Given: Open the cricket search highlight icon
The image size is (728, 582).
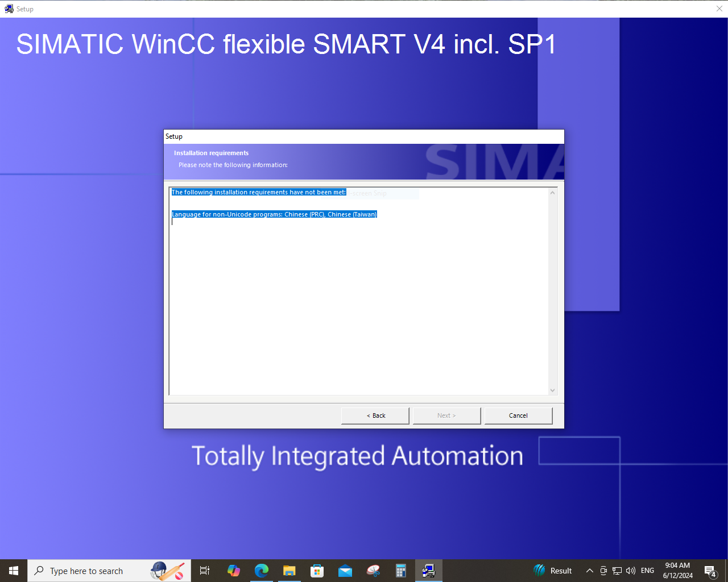Looking at the screenshot, I should click(168, 571).
